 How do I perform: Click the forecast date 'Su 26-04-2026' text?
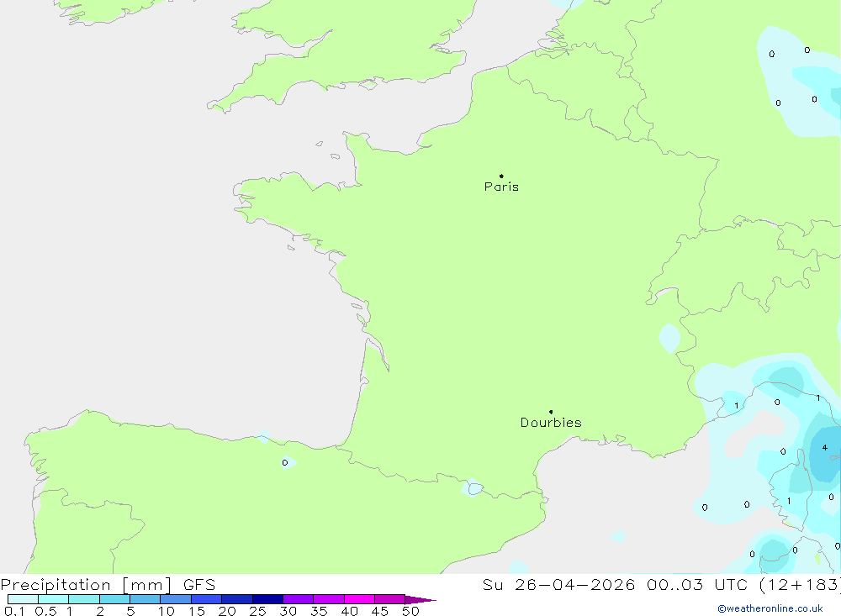click(558, 584)
